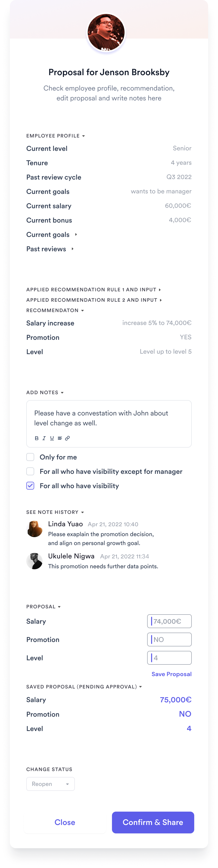Click the Save Proposal link
218x868 pixels.
(171, 674)
